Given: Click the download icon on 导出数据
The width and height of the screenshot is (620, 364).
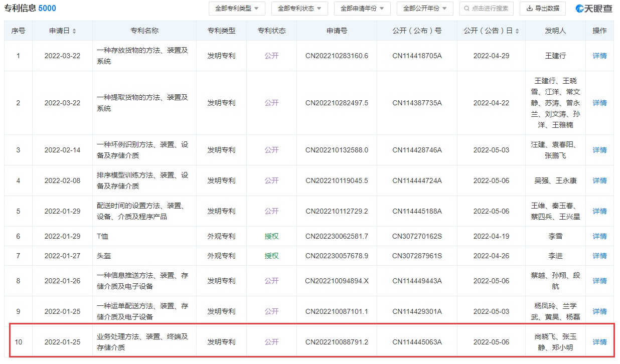Looking at the screenshot, I should click(529, 9).
